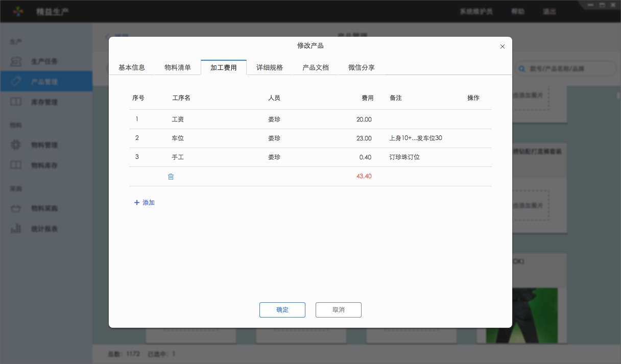This screenshot has width=621, height=364.
Task: Open 库存管理 via its sidebar icon
Action: pos(16,102)
